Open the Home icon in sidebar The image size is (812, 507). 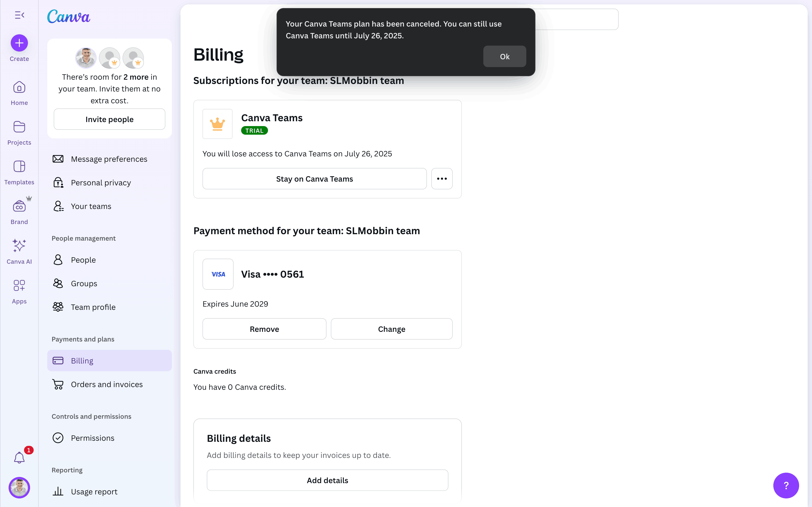coord(19,87)
